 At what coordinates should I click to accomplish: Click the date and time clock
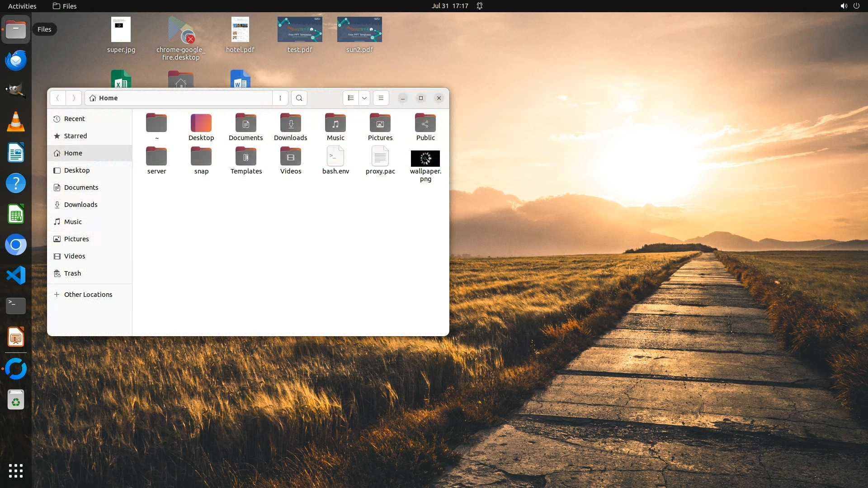[x=450, y=6]
